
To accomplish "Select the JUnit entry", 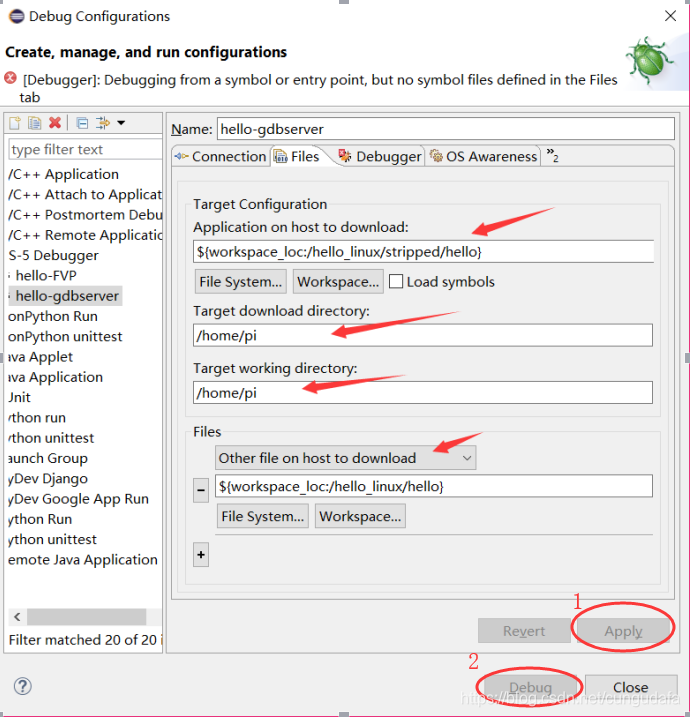I will (x=19, y=397).
